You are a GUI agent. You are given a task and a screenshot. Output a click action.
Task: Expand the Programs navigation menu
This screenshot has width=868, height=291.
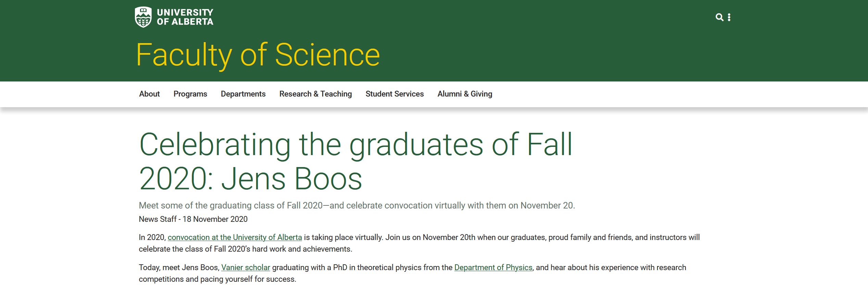pyautogui.click(x=190, y=94)
